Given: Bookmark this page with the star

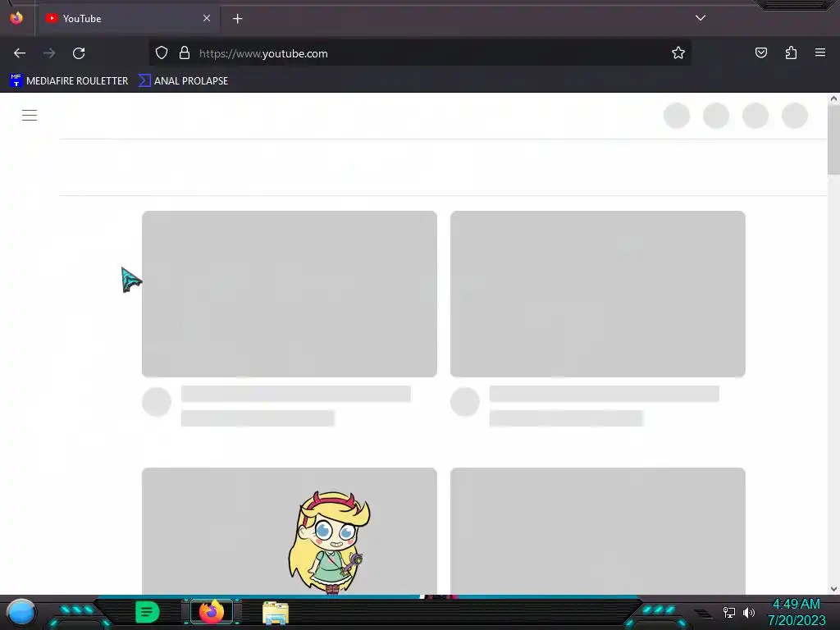Looking at the screenshot, I should (x=678, y=52).
